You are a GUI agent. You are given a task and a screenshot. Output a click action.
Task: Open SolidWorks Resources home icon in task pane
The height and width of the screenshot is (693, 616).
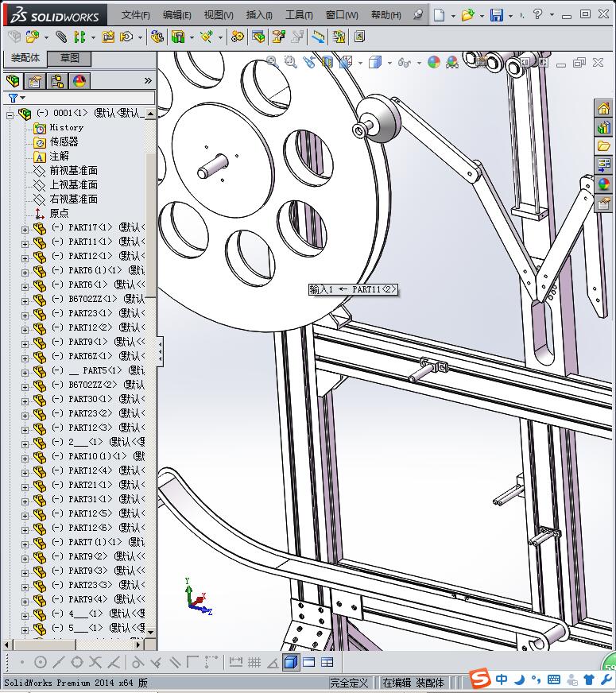click(x=604, y=109)
